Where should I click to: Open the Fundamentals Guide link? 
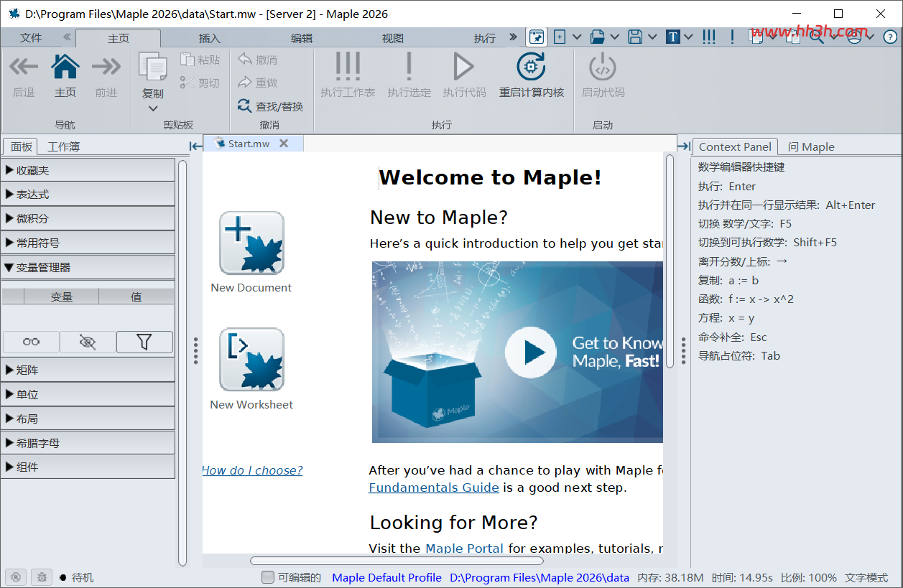[x=434, y=487]
